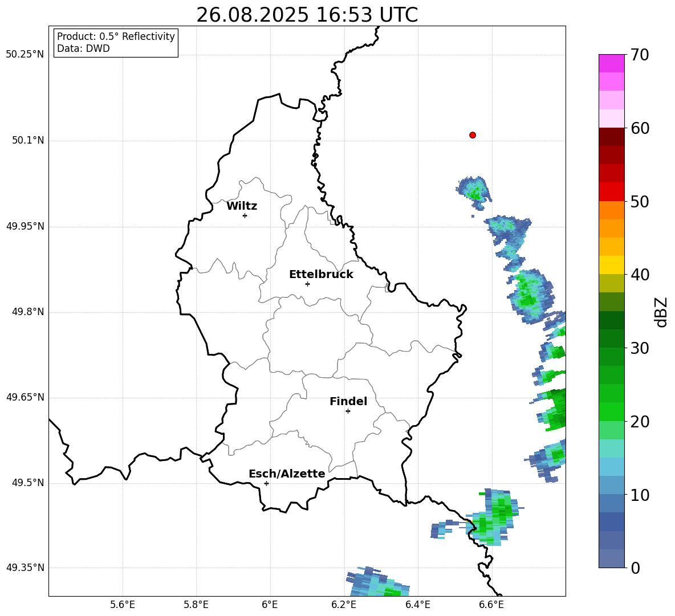Click the 50.1°N latitude label
The image size is (675, 616).
(x=28, y=141)
